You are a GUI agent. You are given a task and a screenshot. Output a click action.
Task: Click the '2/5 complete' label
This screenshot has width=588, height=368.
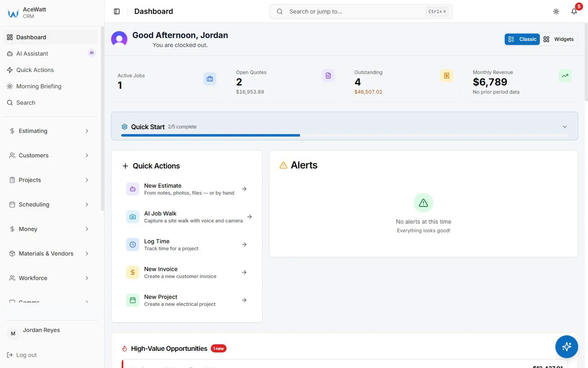pyautogui.click(x=182, y=127)
